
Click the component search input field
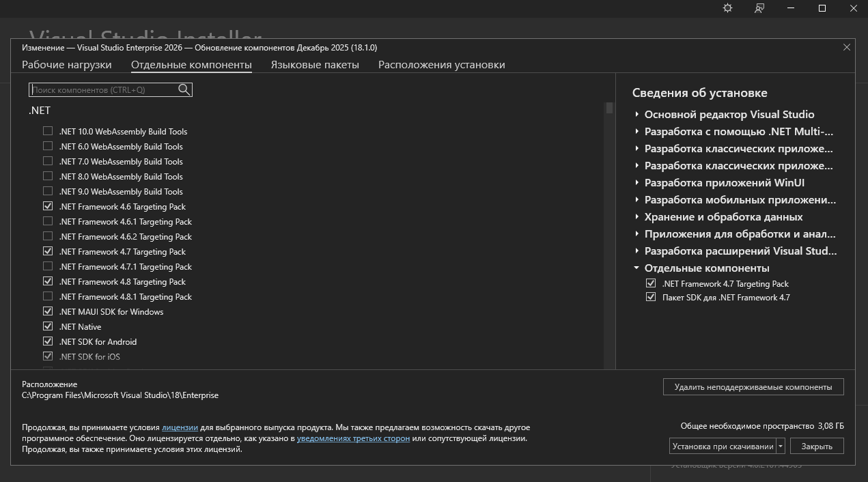pos(102,89)
